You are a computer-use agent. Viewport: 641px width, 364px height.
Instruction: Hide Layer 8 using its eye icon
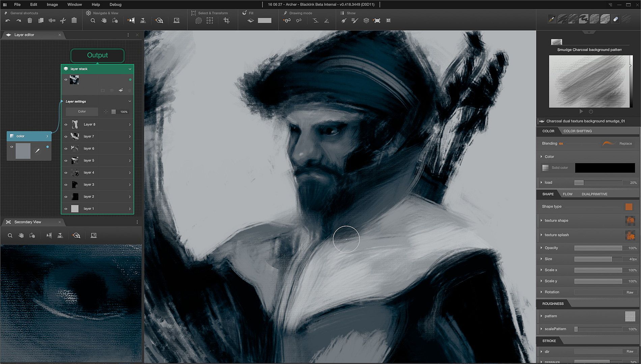(66, 124)
